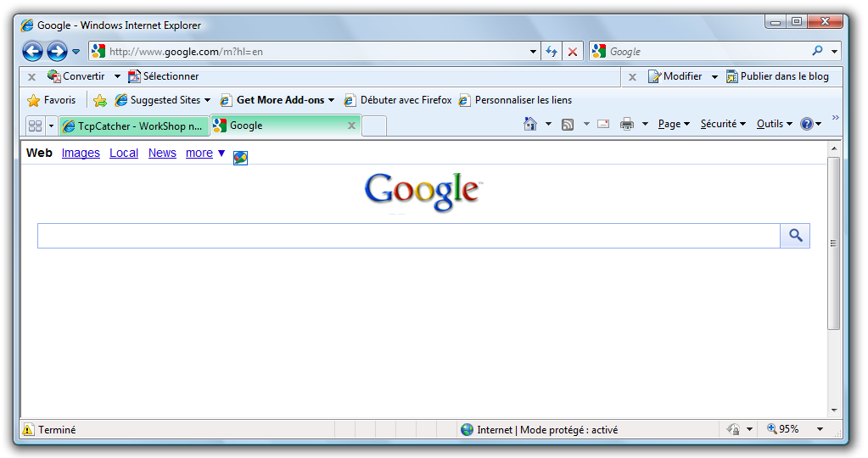Open the Sécurité menu
This screenshot has width=868, height=458.
click(x=723, y=124)
